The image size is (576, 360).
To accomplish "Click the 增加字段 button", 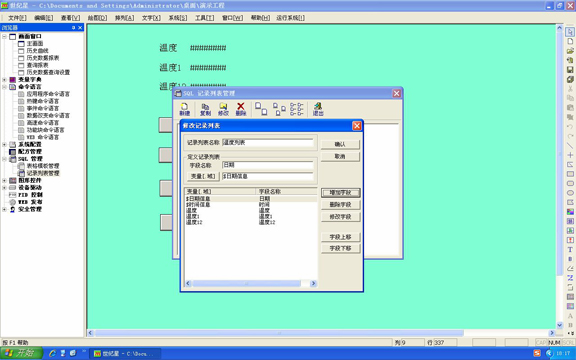I will 341,192.
